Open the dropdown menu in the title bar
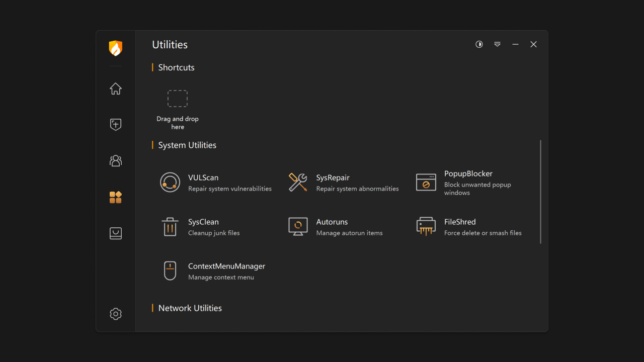The image size is (644, 362). [497, 44]
